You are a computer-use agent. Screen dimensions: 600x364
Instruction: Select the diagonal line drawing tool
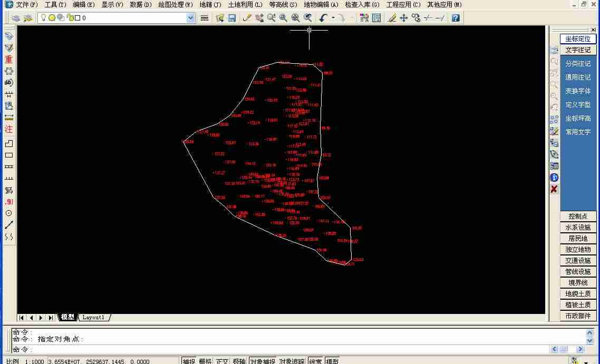click(x=9, y=225)
